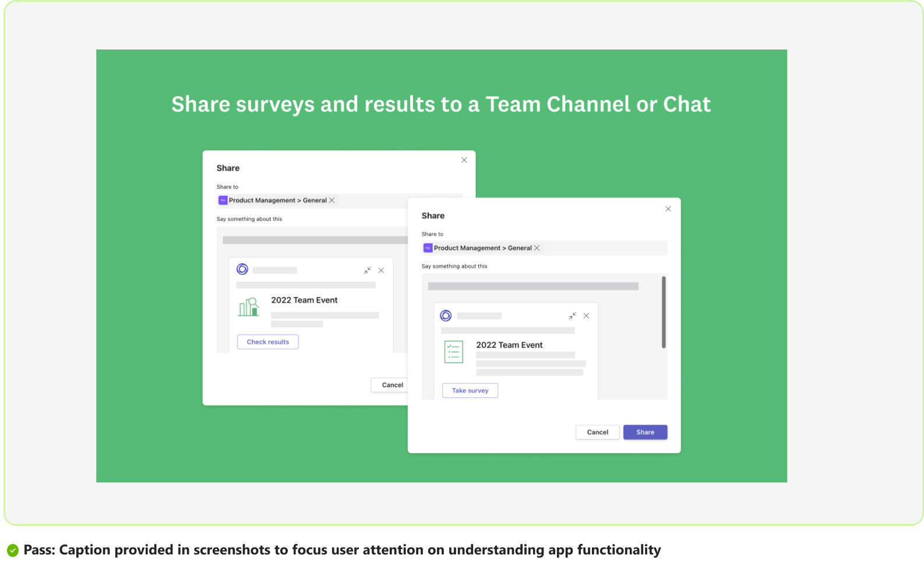Image resolution: width=924 pixels, height=562 pixels.
Task: Click the Share to field in back dialog
Action: tap(340, 200)
